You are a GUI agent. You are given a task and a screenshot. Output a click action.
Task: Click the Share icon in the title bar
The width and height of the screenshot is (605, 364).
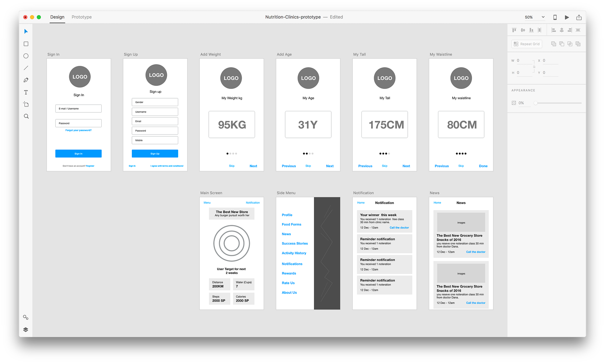click(579, 17)
